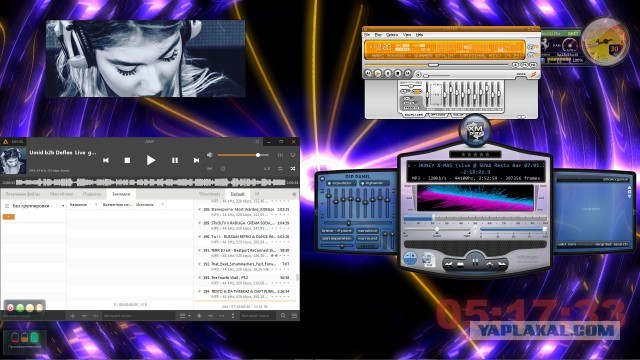Skip to next track in XMPlay
The image size is (640, 360).
[x=502, y=265]
